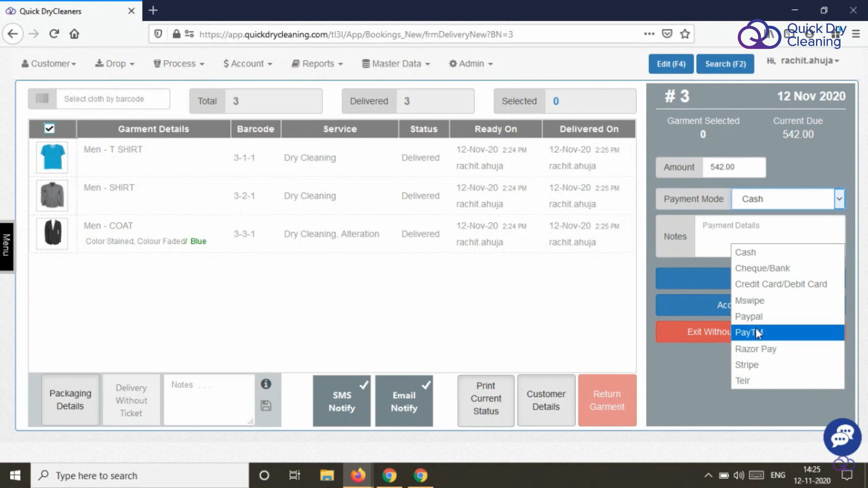868x488 pixels.
Task: Reload the page with refresh icon
Action: (54, 34)
